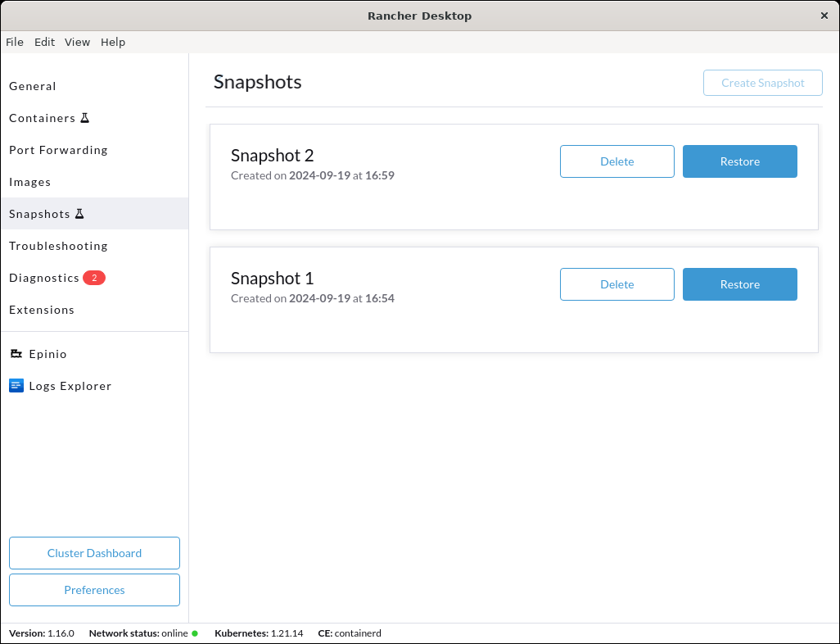Open Rancher Desktop Preferences
Screen dimensions: 840x644
click(94, 590)
